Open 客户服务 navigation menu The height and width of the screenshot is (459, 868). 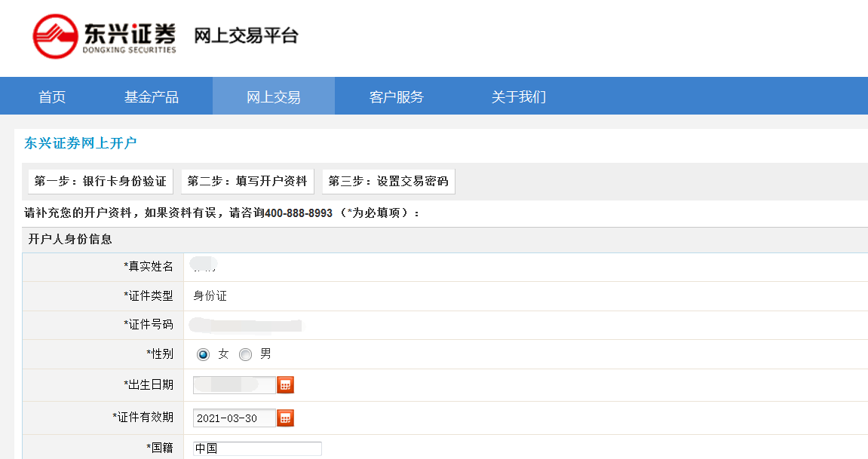coord(397,96)
